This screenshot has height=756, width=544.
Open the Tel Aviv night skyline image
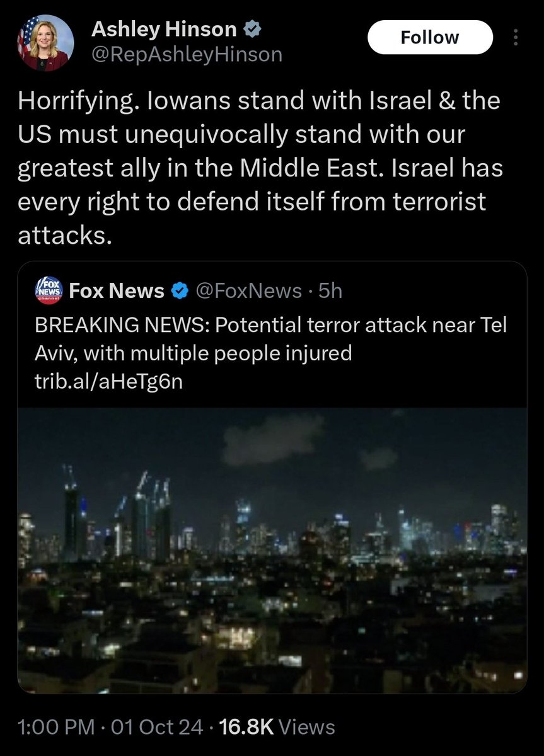(x=272, y=550)
